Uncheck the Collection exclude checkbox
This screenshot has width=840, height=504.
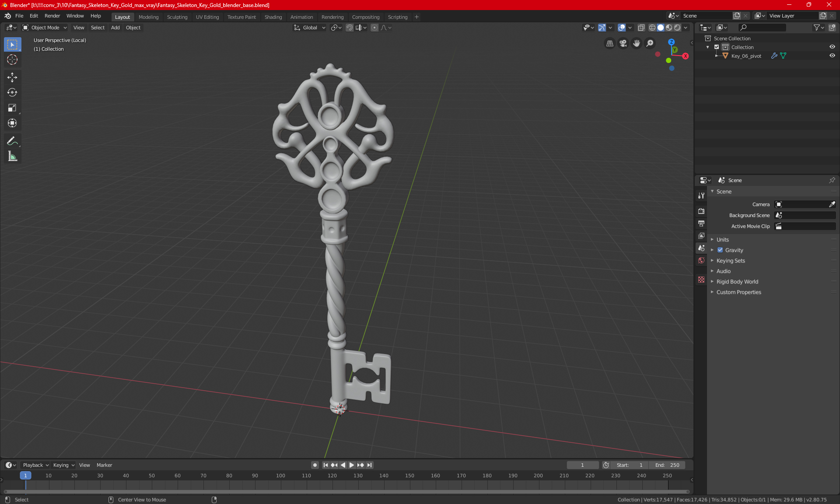(717, 47)
